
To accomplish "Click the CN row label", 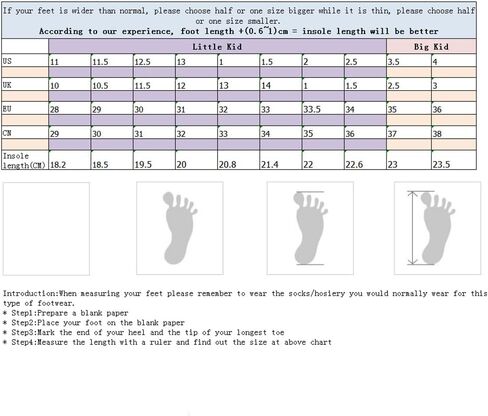I will (25, 133).
